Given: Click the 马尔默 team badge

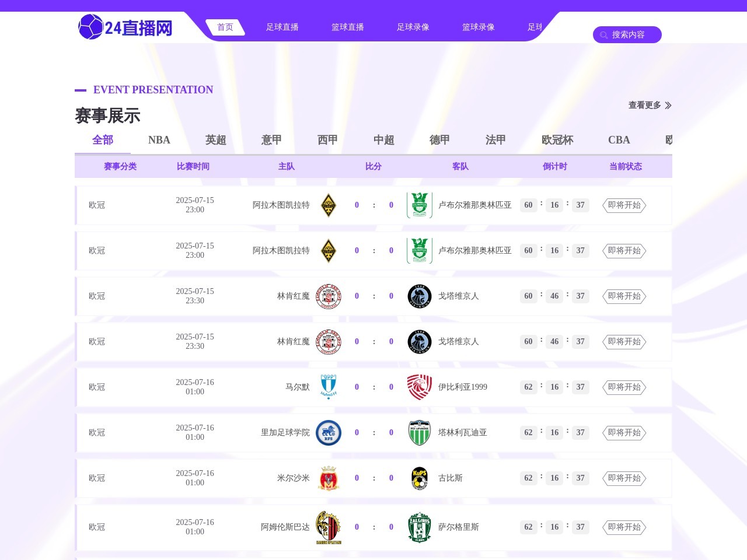Looking at the screenshot, I should 329,387.
